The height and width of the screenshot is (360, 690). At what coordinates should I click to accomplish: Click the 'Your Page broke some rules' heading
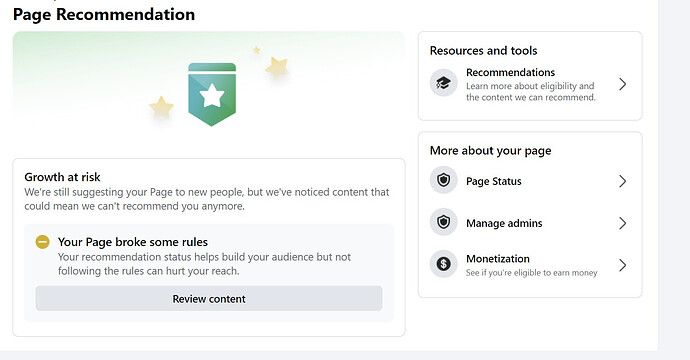point(133,242)
